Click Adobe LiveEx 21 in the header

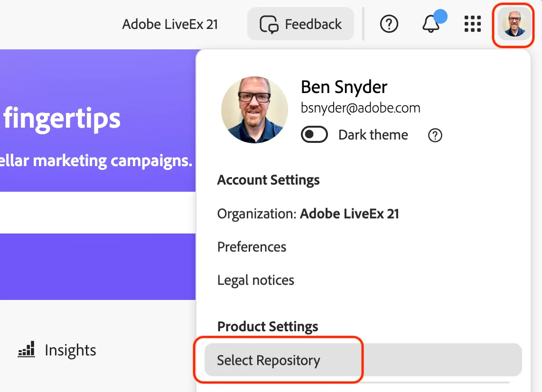(x=170, y=25)
